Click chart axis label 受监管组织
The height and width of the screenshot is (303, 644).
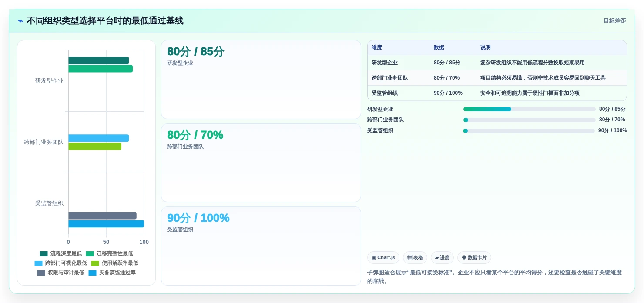pyautogui.click(x=49, y=203)
